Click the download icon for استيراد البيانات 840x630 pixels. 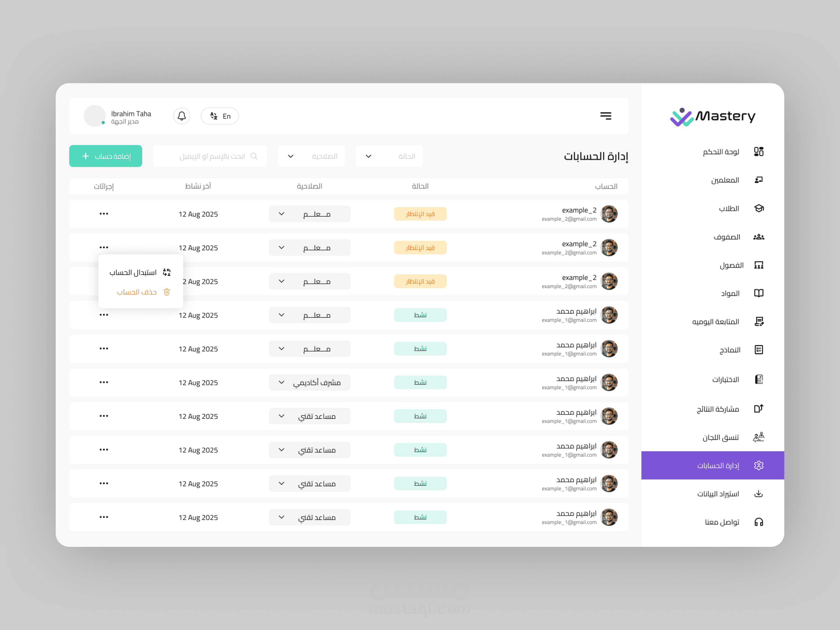click(758, 494)
